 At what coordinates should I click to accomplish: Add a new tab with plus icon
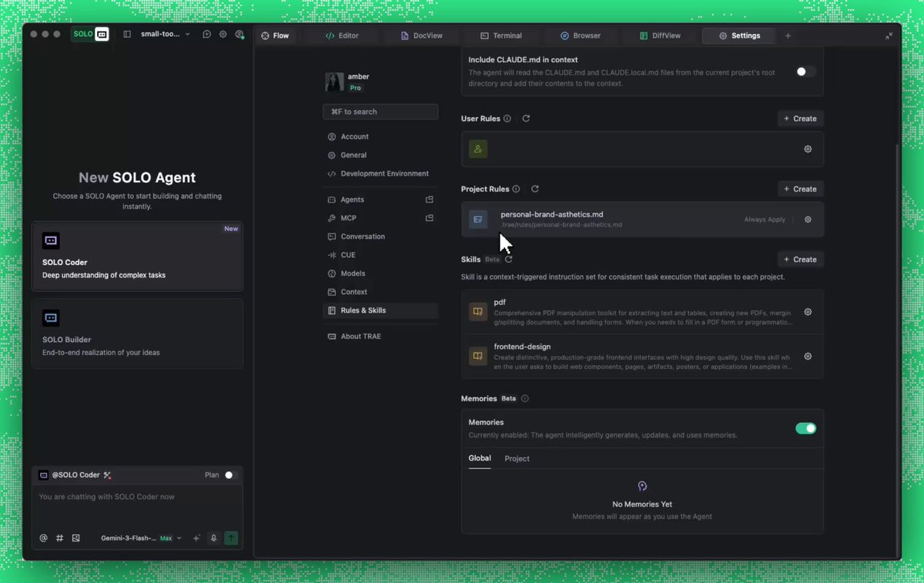click(x=787, y=35)
